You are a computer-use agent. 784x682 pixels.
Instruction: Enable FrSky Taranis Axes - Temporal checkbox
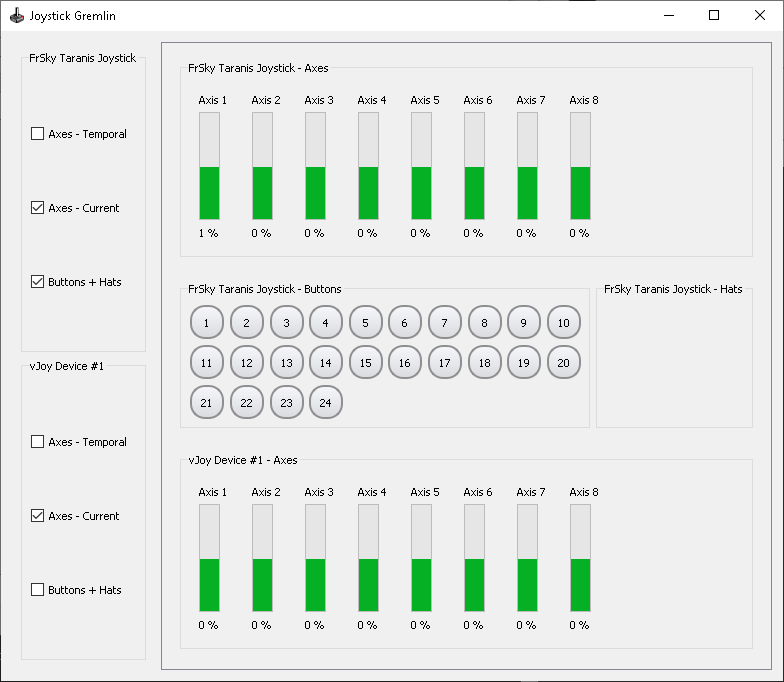[x=38, y=134]
